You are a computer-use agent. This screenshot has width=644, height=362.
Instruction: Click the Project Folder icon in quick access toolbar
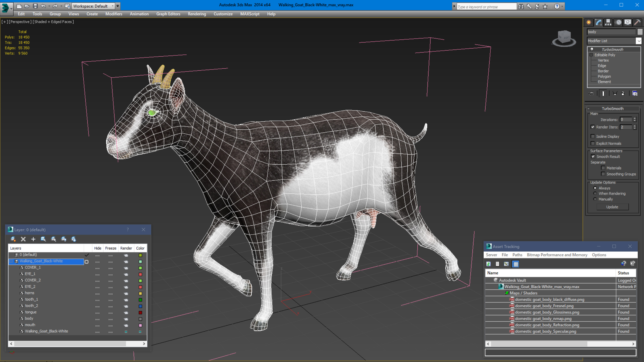[x=67, y=6]
